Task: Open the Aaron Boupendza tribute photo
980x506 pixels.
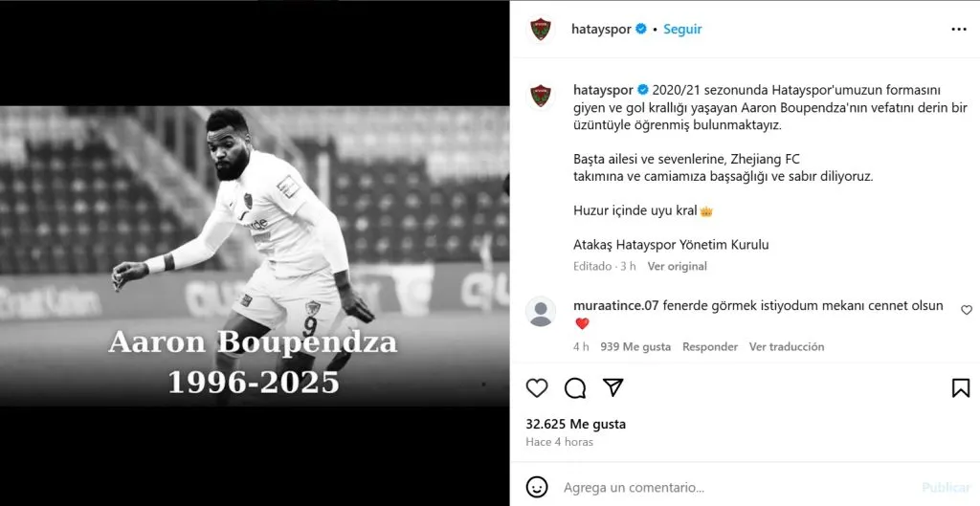Action: click(x=255, y=256)
